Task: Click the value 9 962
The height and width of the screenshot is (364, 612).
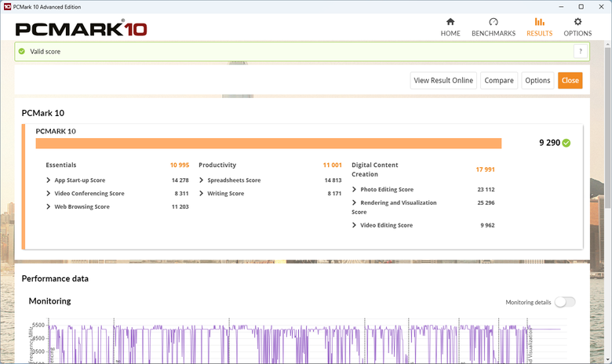Action: (487, 225)
